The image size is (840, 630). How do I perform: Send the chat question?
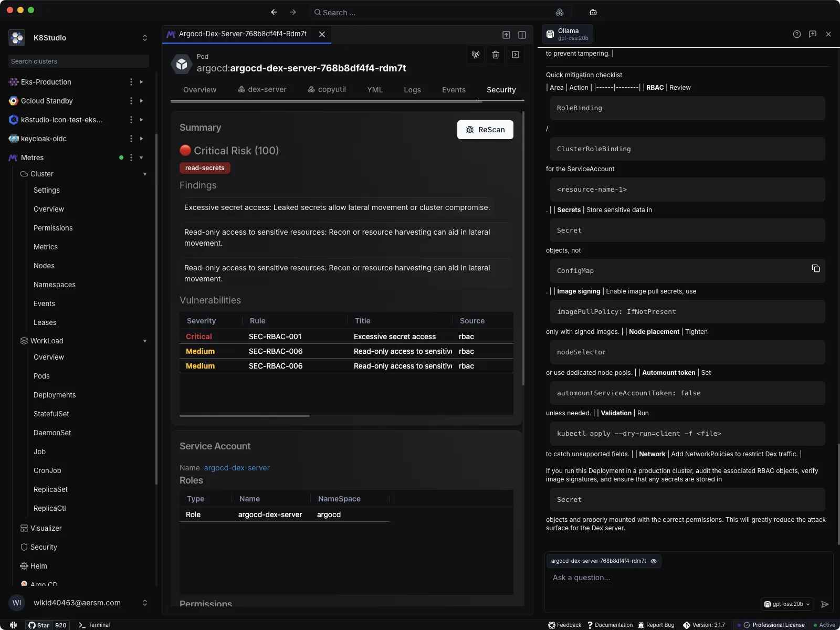(x=825, y=604)
